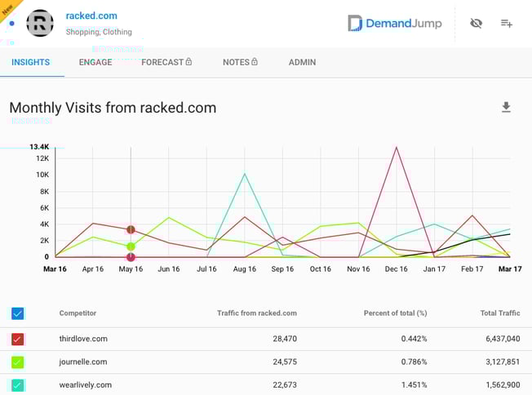Image resolution: width=532 pixels, height=395 pixels.
Task: Click the add-to-list icon
Action: click(506, 24)
